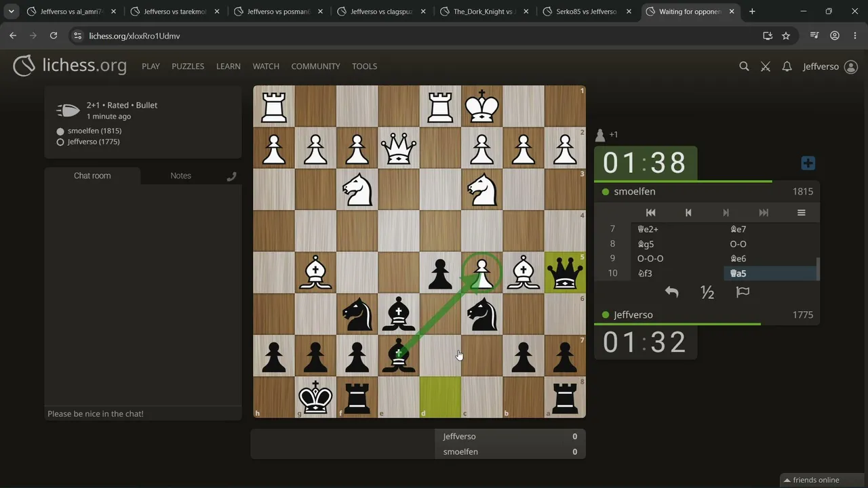
Task: Give opponent more time with plus icon
Action: point(808,163)
